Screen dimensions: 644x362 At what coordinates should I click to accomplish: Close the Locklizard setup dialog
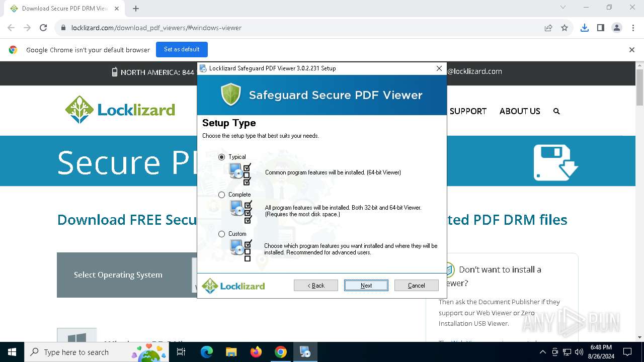[439, 68]
